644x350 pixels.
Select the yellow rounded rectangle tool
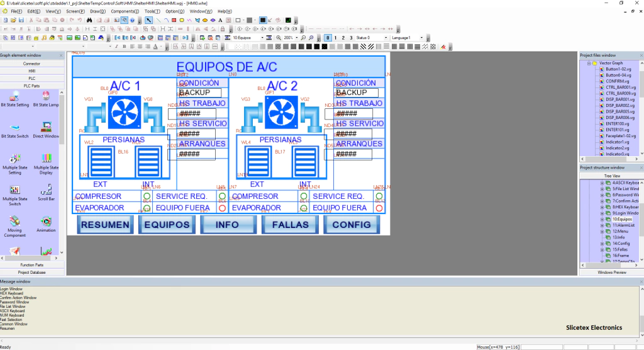182,20
